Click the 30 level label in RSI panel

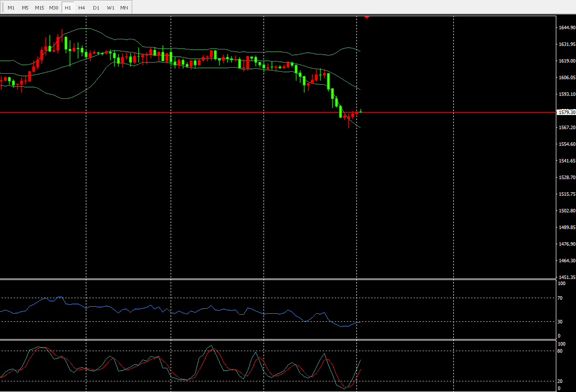coord(561,321)
